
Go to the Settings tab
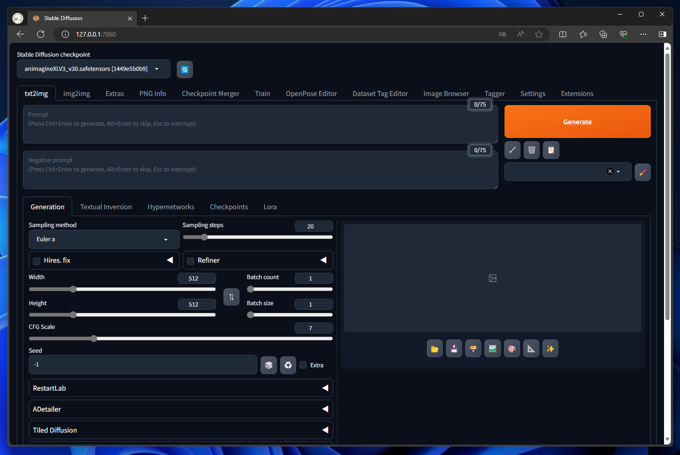[x=533, y=94]
